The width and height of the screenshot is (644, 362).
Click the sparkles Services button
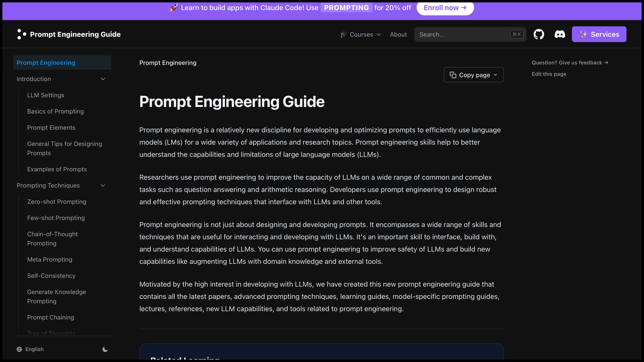coord(599,34)
